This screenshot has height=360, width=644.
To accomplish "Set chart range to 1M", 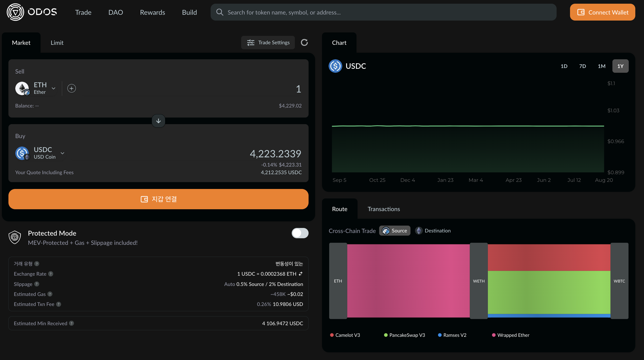I will pos(602,66).
